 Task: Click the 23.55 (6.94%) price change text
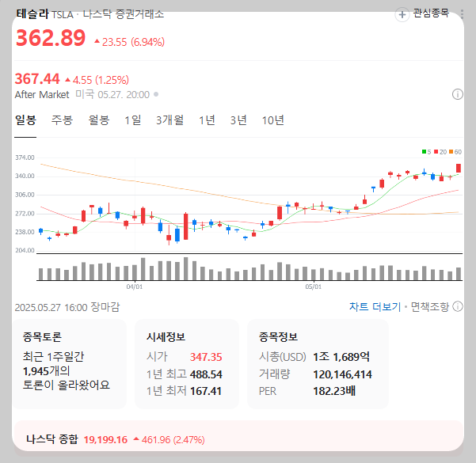pyautogui.click(x=130, y=42)
